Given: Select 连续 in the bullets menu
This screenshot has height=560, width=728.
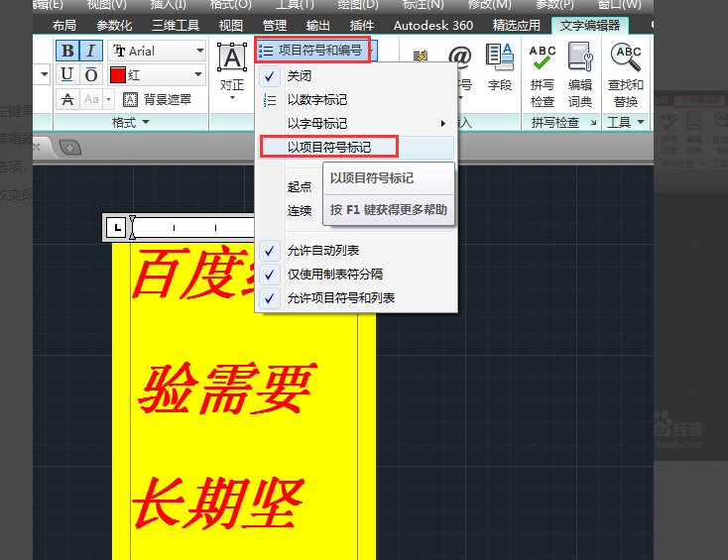Looking at the screenshot, I should [299, 211].
